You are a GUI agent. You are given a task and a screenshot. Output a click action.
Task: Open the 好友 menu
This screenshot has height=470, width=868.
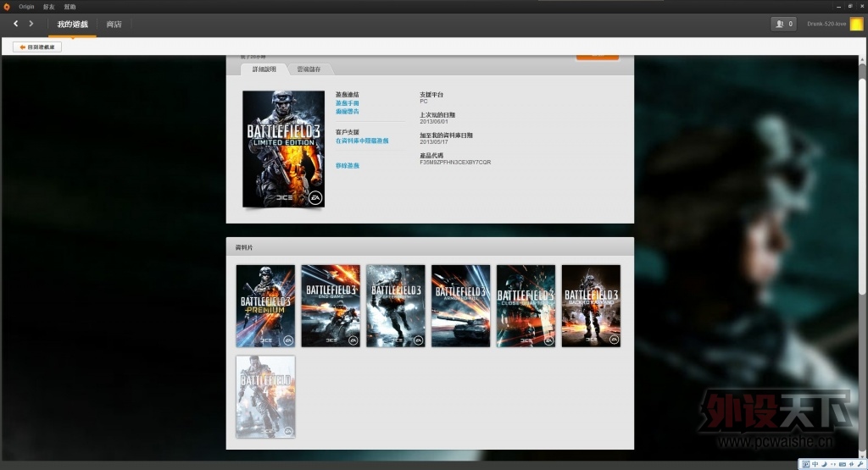[48, 7]
